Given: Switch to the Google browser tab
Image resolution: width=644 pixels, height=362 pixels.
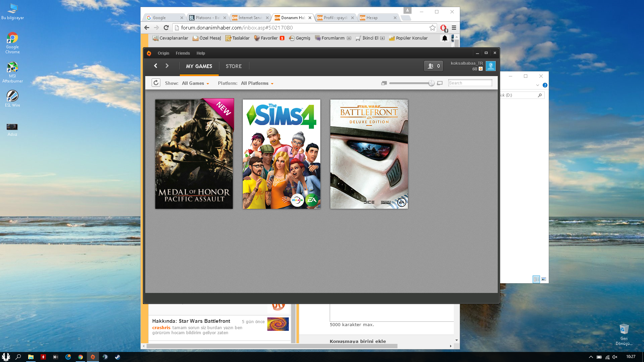Looking at the screenshot, I should tap(165, 18).
